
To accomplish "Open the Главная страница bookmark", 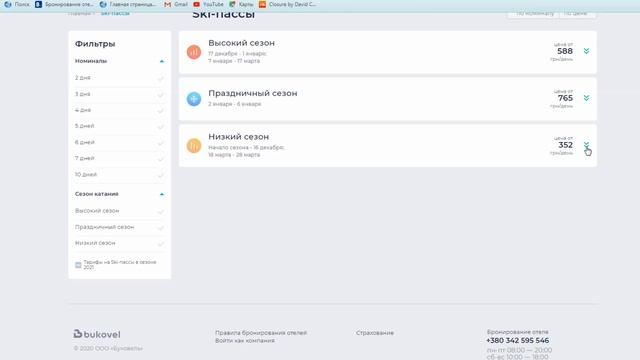I will click(x=128, y=4).
